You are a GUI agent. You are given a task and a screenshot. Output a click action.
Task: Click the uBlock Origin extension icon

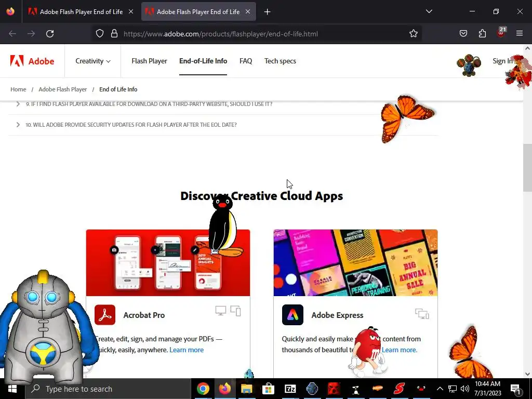(501, 33)
